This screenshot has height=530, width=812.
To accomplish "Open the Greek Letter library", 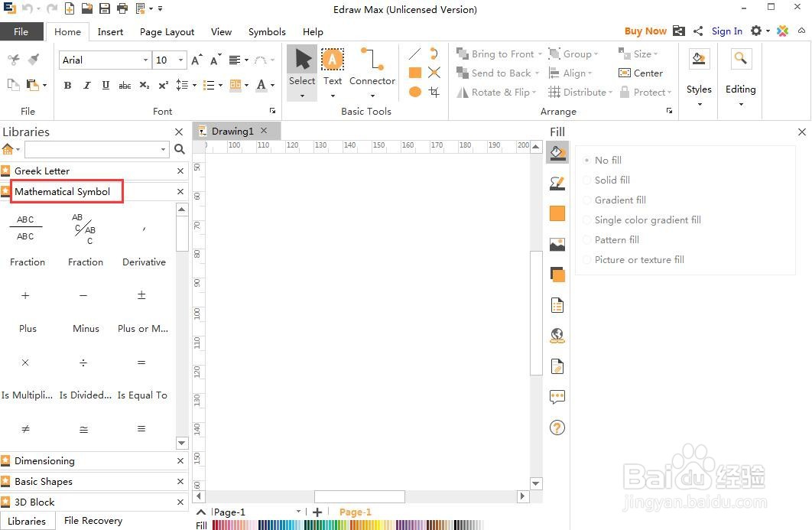I will pos(42,171).
